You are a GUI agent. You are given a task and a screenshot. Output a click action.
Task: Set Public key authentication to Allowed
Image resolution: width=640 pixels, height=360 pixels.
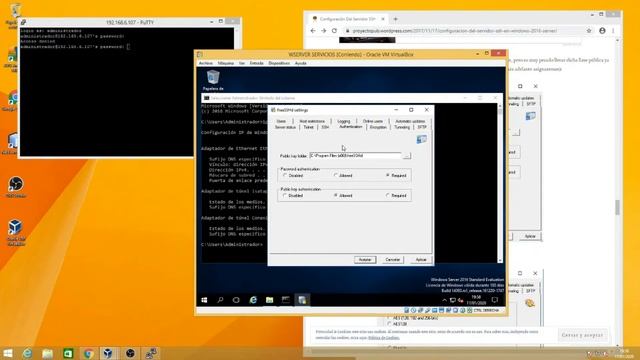tap(336, 196)
